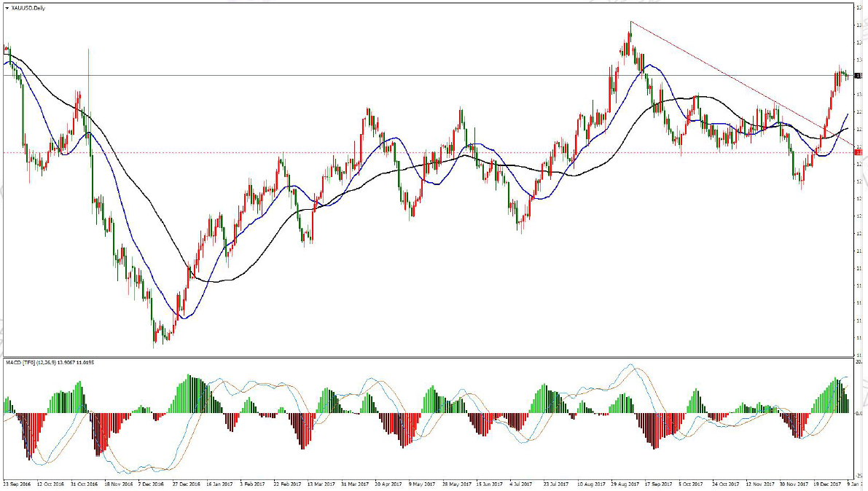Image resolution: width=868 pixels, height=491 pixels.
Task: Click the XAUUSD.Daily chart title
Action: [x=28, y=8]
